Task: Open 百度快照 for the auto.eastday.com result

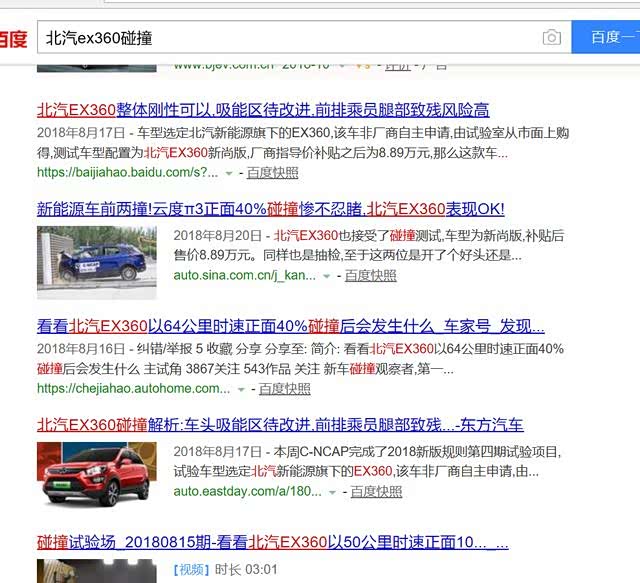Action: [x=376, y=491]
